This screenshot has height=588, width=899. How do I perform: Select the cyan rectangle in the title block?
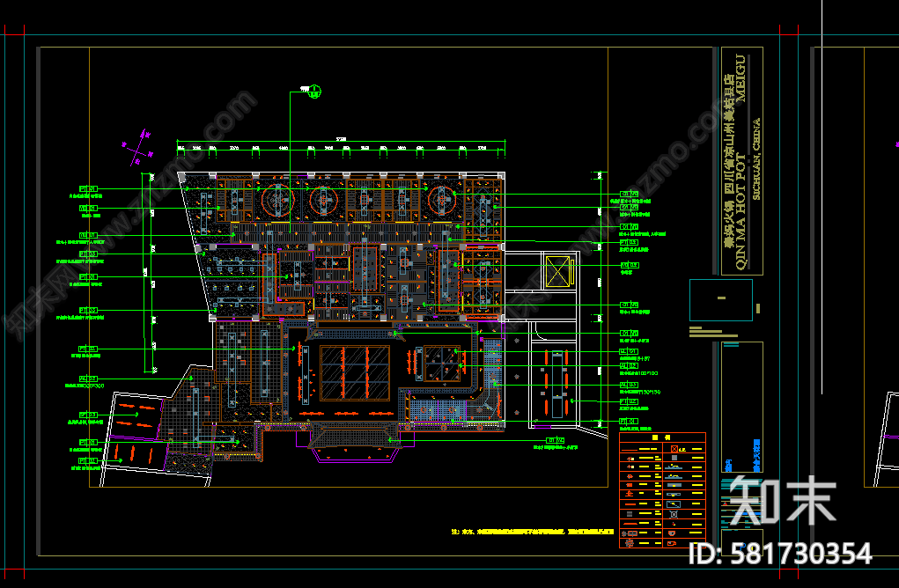pos(720,300)
